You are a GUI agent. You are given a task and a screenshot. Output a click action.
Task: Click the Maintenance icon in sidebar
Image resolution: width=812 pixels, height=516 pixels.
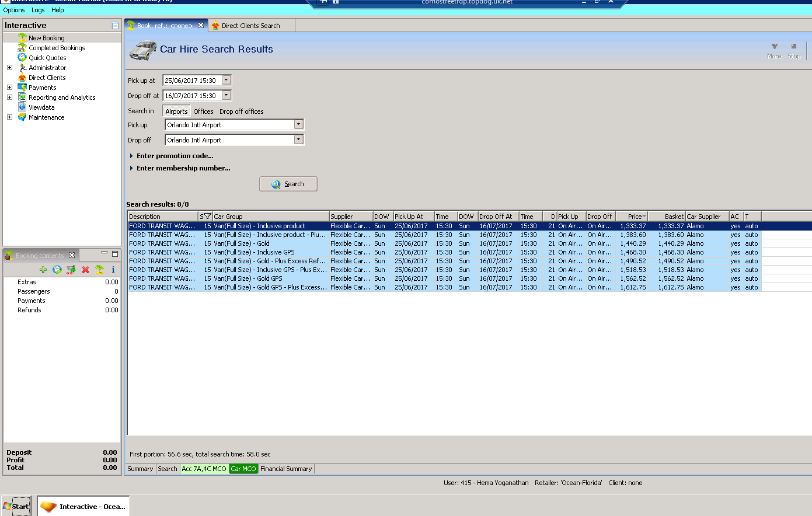[22, 117]
